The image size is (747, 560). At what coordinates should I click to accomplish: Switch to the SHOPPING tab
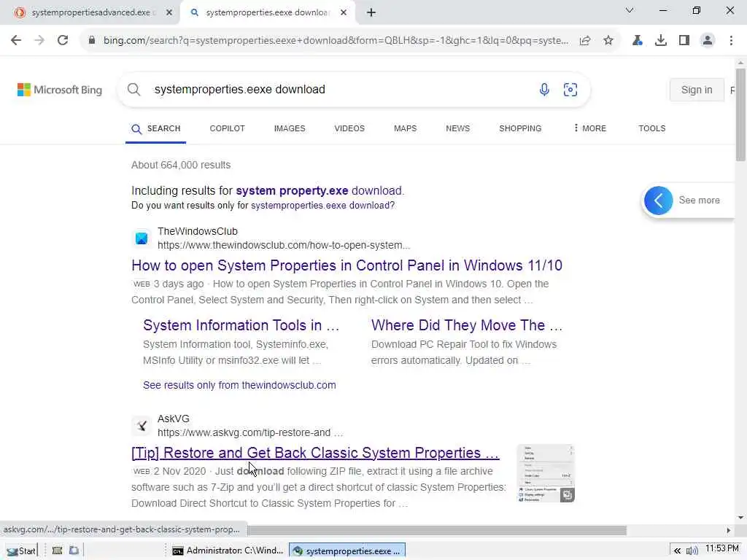point(520,128)
